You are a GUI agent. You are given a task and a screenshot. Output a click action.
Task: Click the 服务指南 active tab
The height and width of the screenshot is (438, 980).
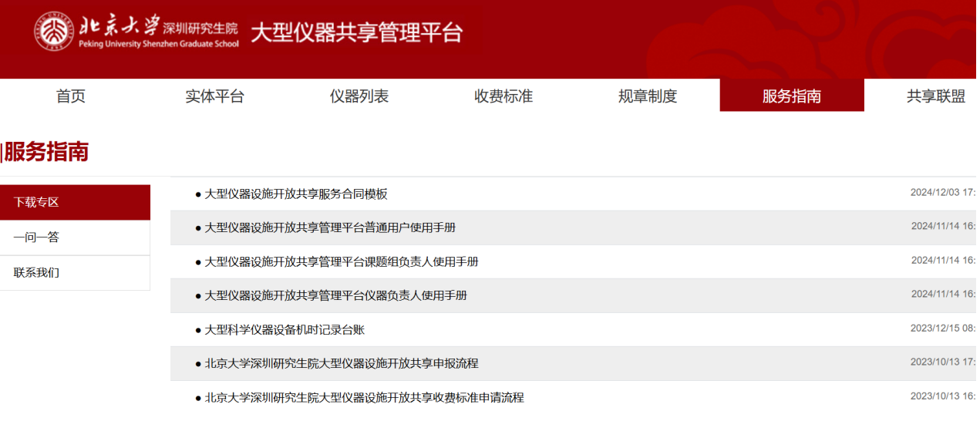791,96
